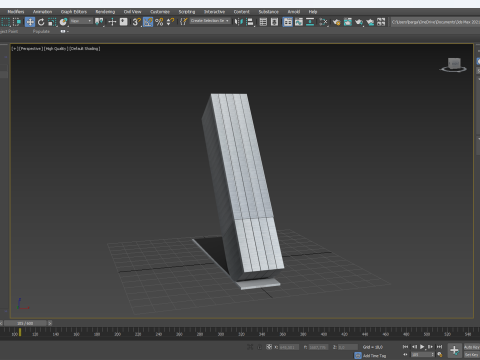Open the Curve Editor icon
This screenshot has height=360, width=480.
tap(299, 22)
